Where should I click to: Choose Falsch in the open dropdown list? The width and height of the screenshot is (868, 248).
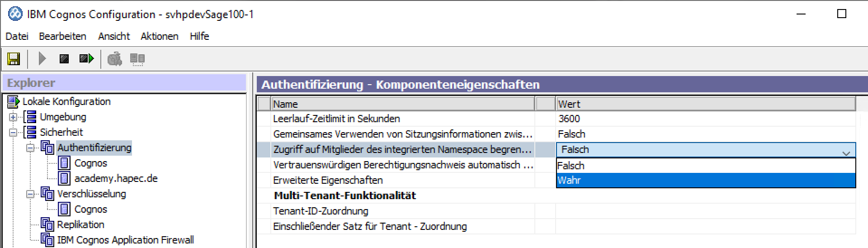point(705,166)
